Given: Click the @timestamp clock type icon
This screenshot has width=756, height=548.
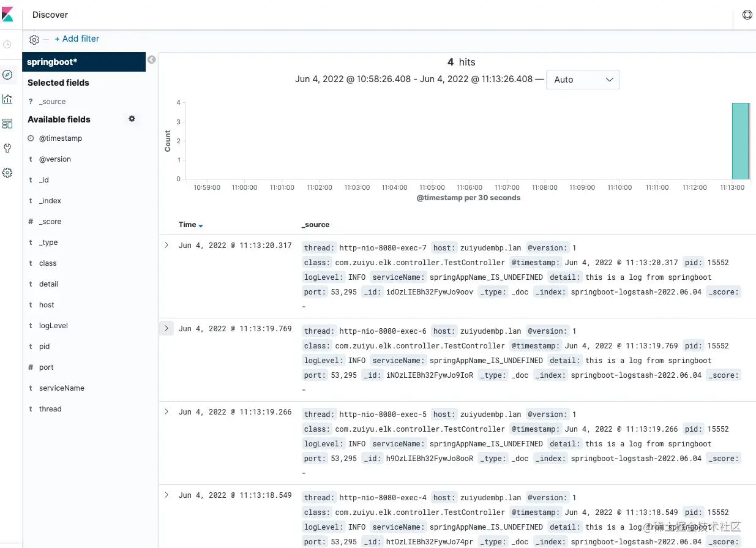Looking at the screenshot, I should (31, 138).
